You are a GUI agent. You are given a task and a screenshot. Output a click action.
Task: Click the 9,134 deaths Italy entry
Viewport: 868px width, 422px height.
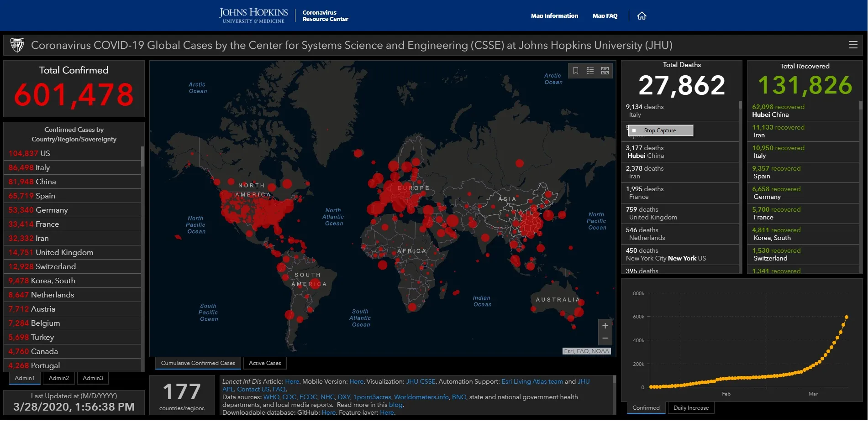click(680, 111)
